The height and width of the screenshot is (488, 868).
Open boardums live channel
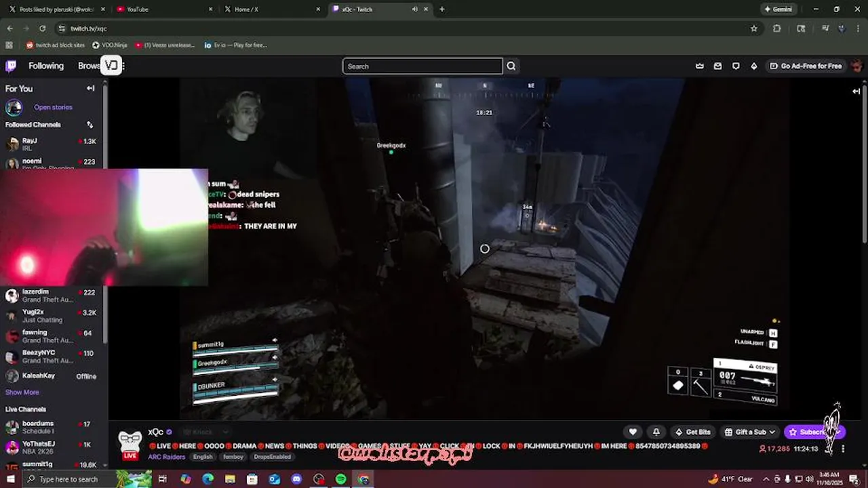(52, 427)
